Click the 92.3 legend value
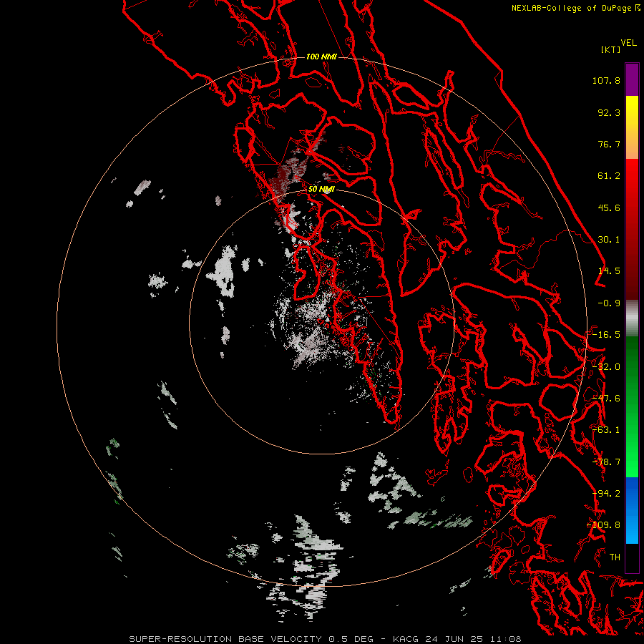The image size is (644, 644). click(609, 112)
